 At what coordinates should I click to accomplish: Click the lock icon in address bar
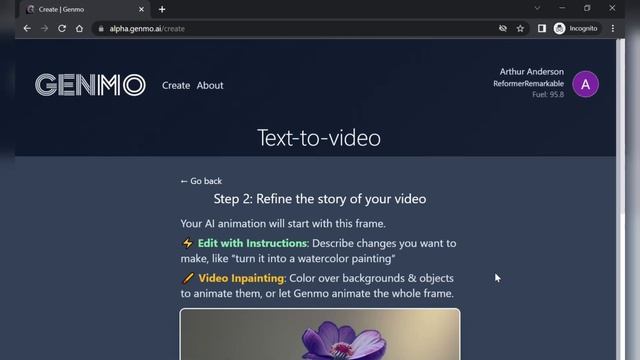[x=101, y=29]
